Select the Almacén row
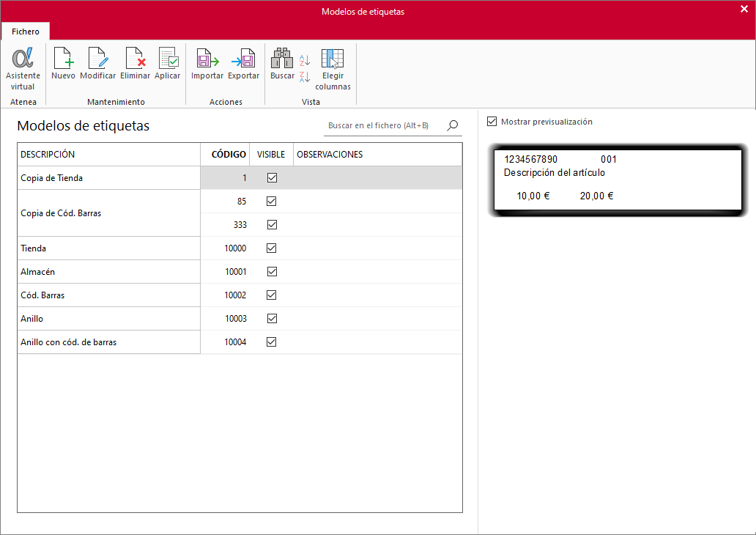 240,272
